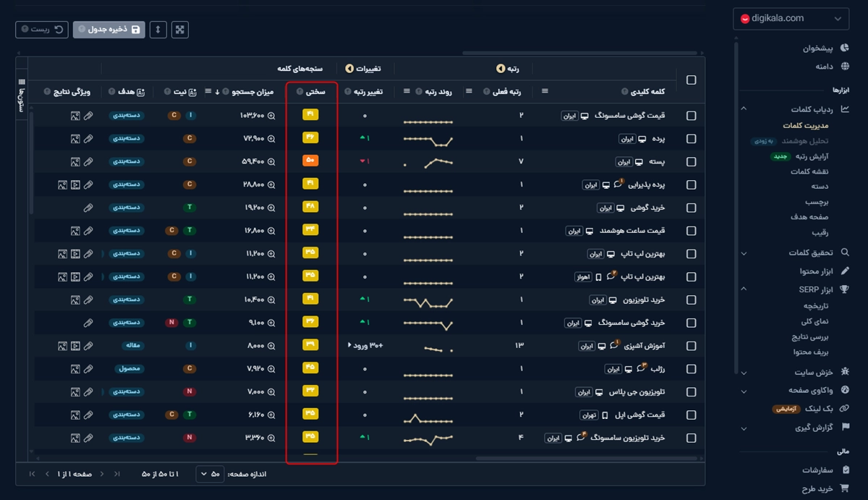
Task: Click the help icon beside تغییر رتبه header
Action: click(348, 92)
